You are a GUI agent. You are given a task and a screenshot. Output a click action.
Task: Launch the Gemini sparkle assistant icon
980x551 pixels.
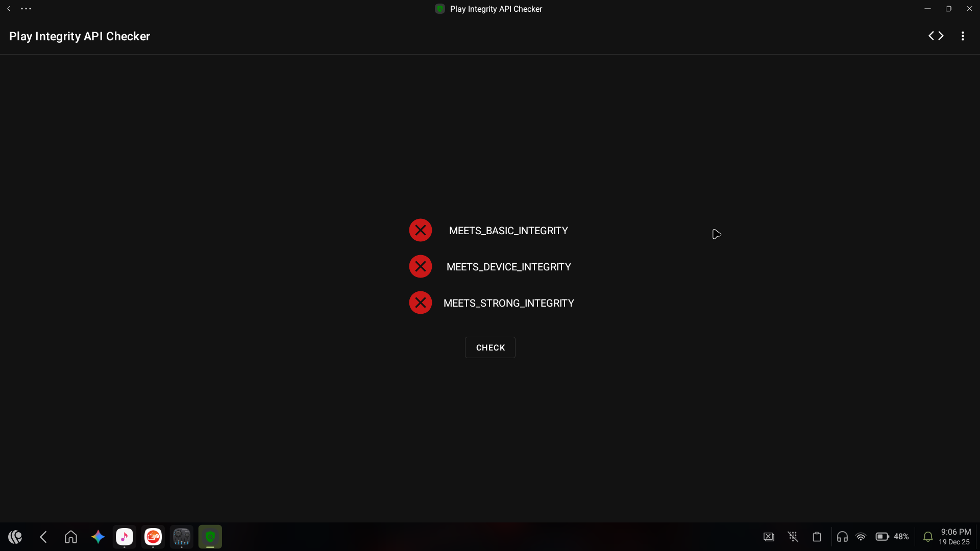(x=98, y=537)
